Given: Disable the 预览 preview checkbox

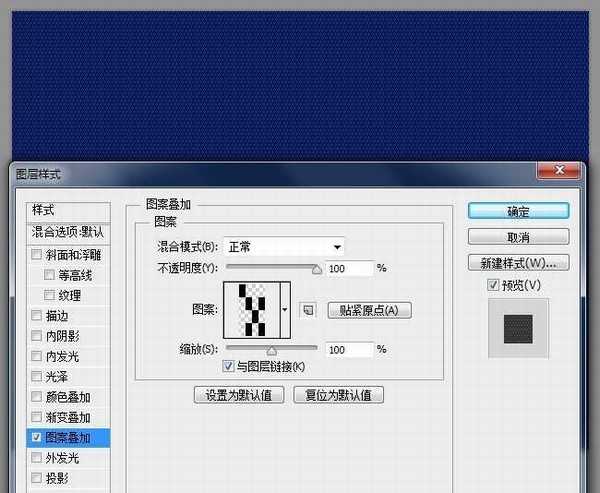Looking at the screenshot, I should [x=492, y=286].
